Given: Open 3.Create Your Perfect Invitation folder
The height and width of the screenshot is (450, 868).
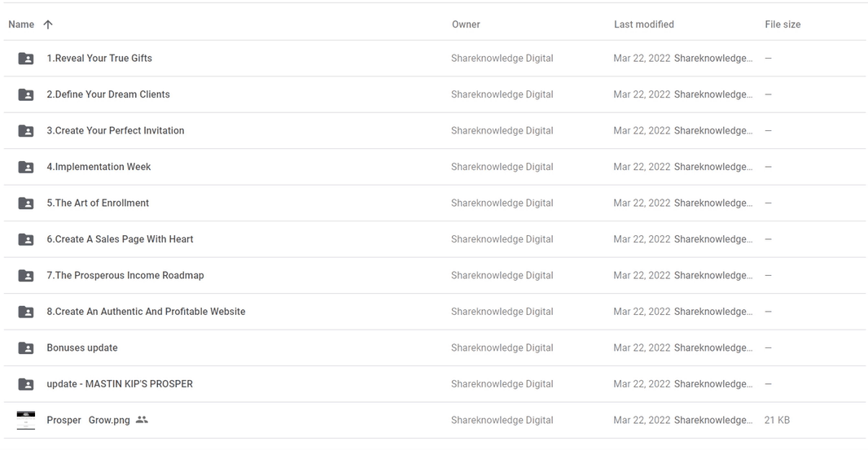Looking at the screenshot, I should tap(115, 131).
